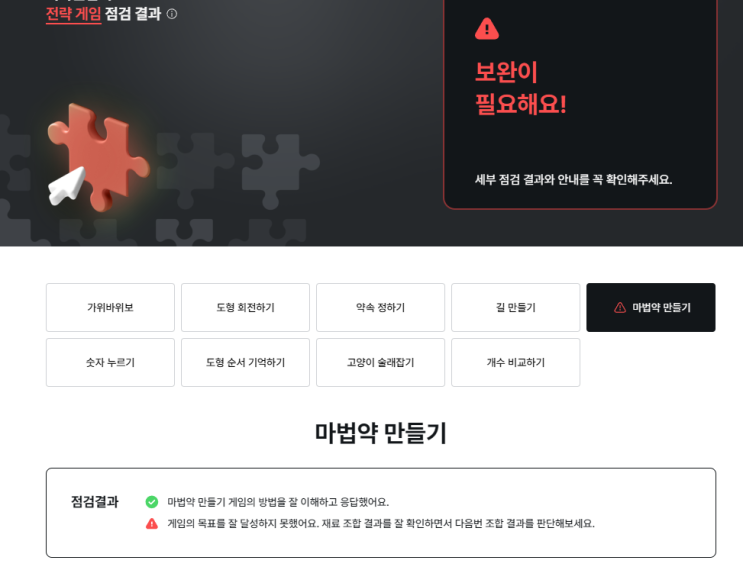
Task: Open the 숫자 누르기 tab
Action: [110, 362]
